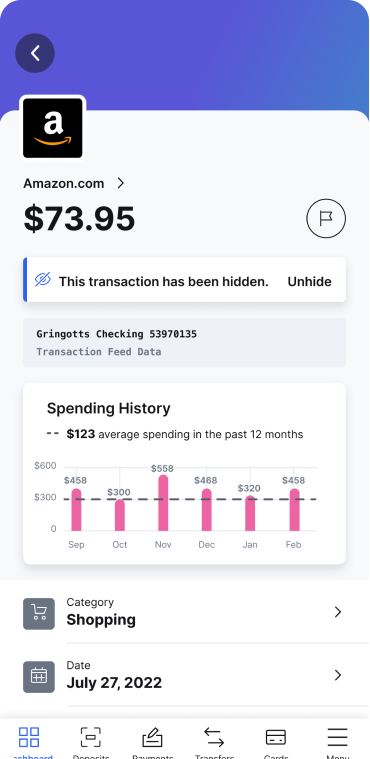Unhide this transaction
Screen dimensions: 370x759
click(309, 282)
